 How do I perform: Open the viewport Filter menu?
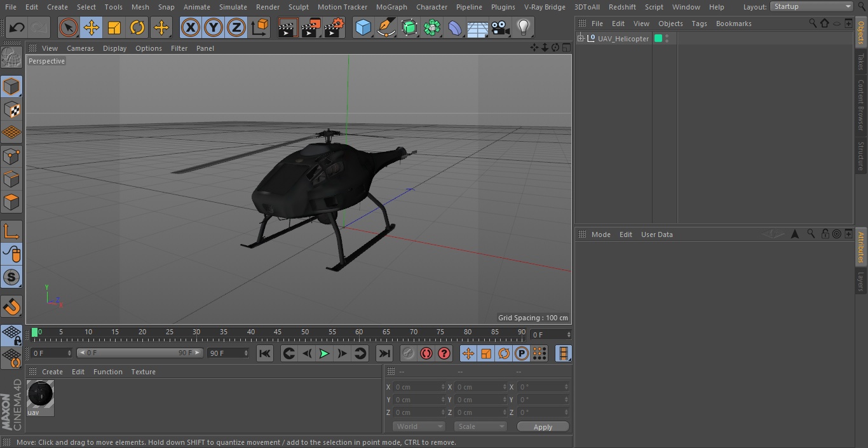(x=179, y=48)
